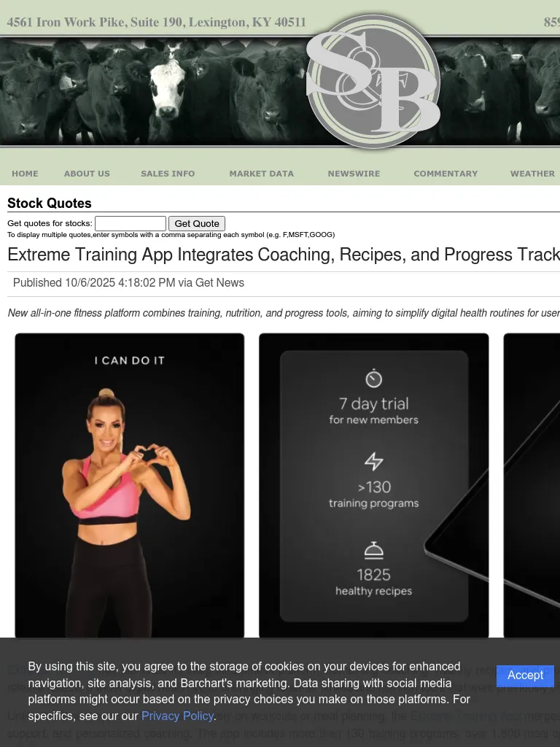Open the Privacy Policy link
This screenshot has height=747, width=560.
(177, 716)
